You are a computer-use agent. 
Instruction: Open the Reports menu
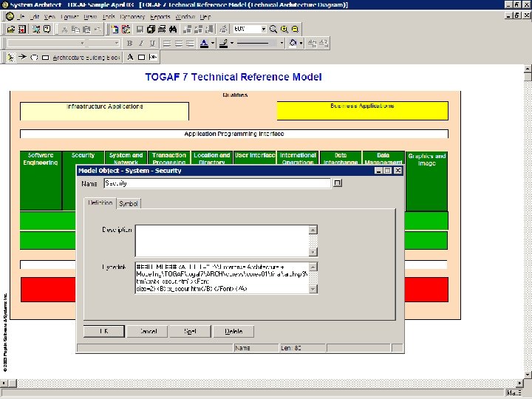[x=160, y=16]
